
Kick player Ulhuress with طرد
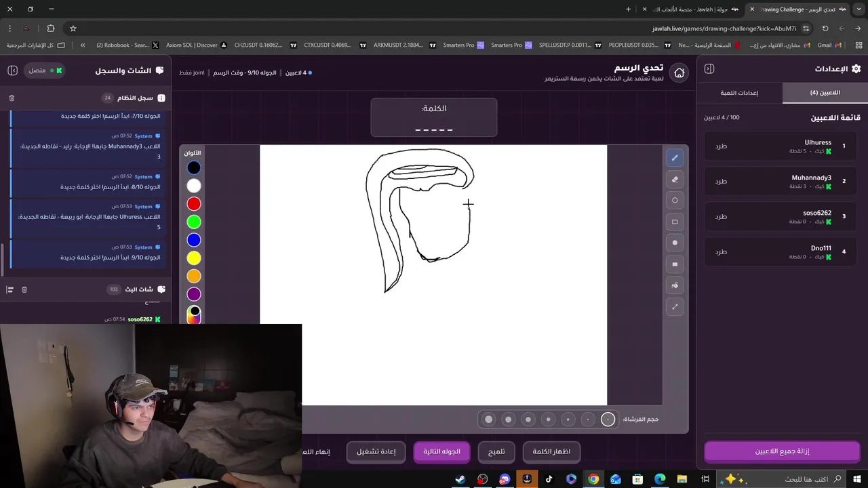click(721, 146)
